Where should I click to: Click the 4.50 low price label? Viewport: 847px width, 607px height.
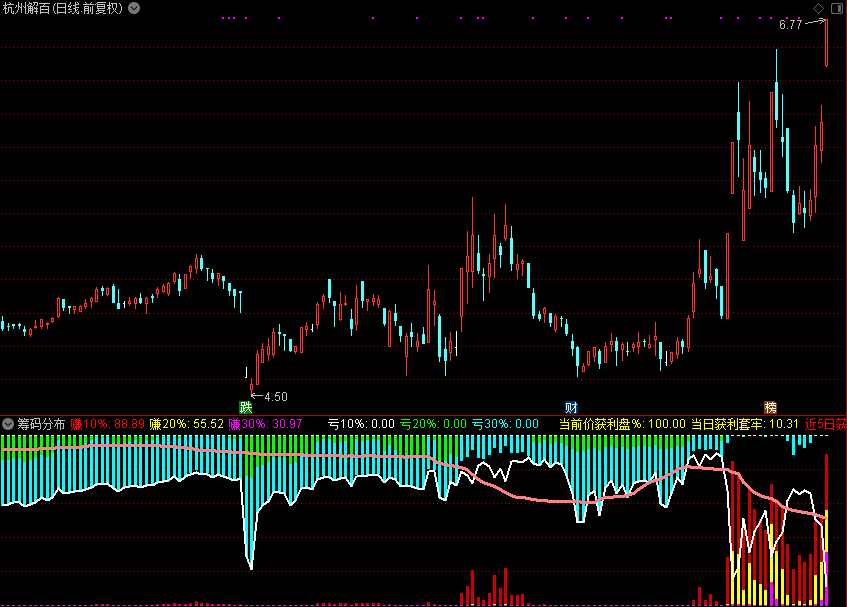click(276, 397)
